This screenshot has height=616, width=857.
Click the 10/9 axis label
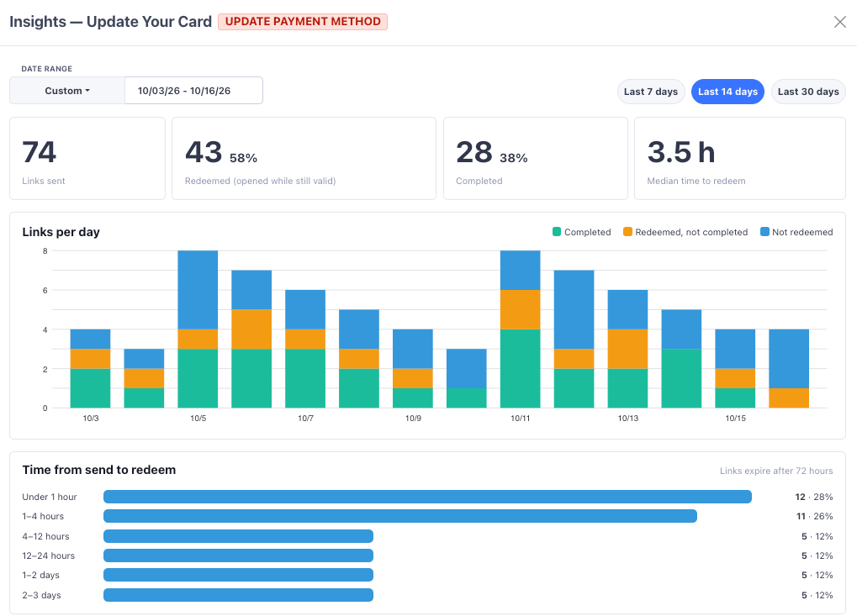click(413, 419)
